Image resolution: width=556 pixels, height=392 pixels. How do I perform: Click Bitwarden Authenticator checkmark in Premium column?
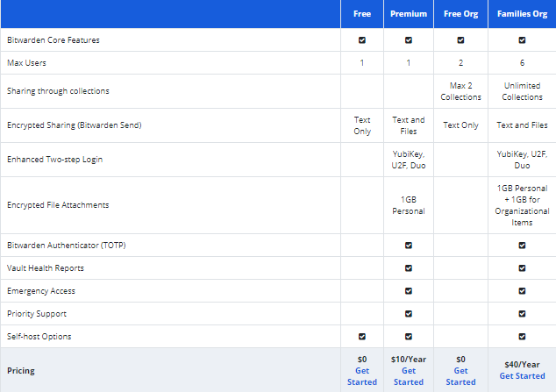[x=409, y=246]
